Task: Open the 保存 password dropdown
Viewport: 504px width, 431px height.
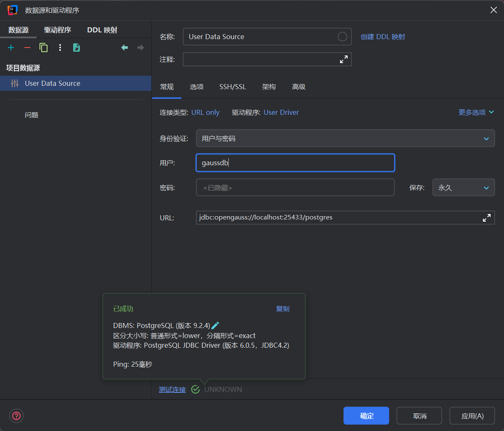Action: click(464, 188)
